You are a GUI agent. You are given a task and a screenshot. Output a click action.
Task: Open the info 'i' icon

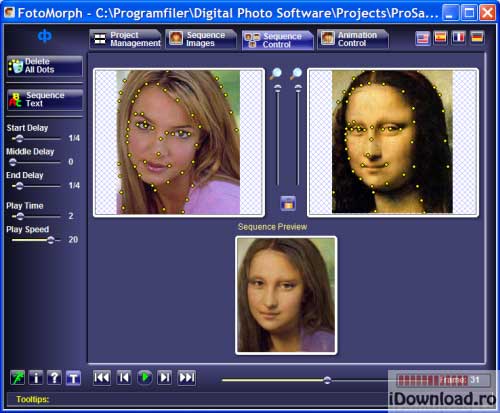click(x=36, y=378)
